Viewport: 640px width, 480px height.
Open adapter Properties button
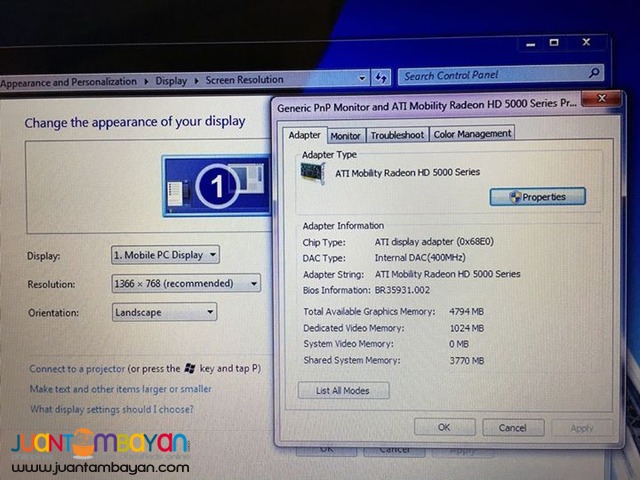(x=538, y=197)
